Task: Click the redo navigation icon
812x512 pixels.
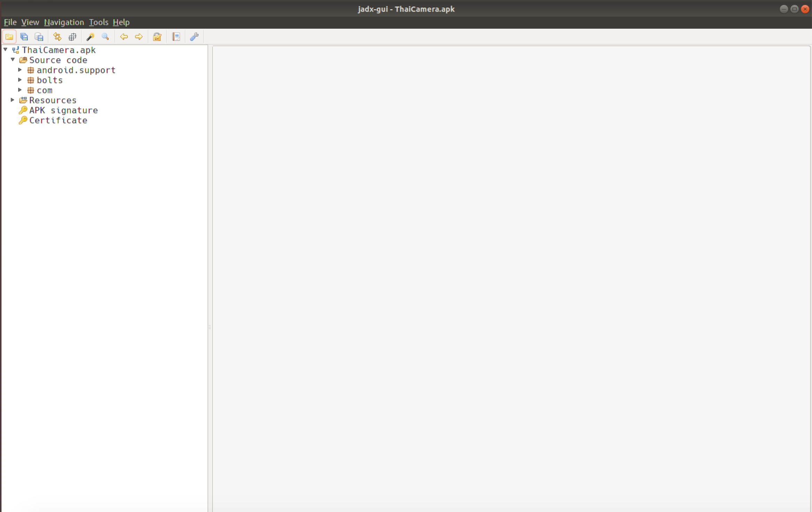Action: click(138, 37)
